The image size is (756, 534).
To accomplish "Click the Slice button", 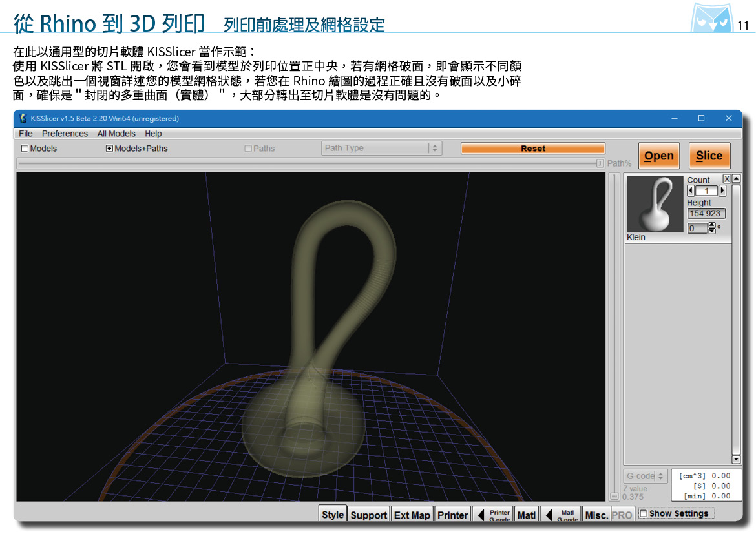I will [709, 156].
